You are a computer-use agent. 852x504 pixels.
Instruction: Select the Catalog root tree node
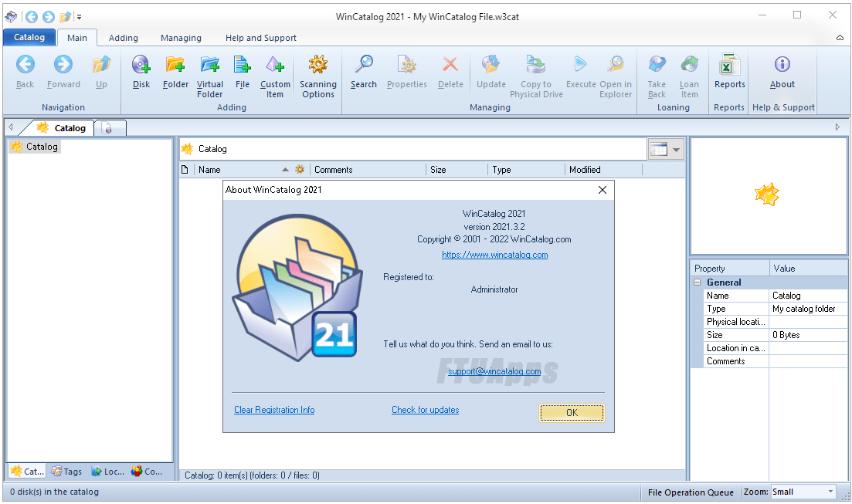[35, 147]
